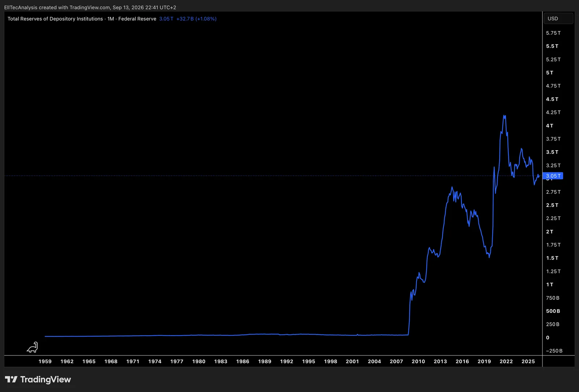This screenshot has height=392, width=579.
Task: Click the 1959 time axis label
Action: click(x=45, y=361)
